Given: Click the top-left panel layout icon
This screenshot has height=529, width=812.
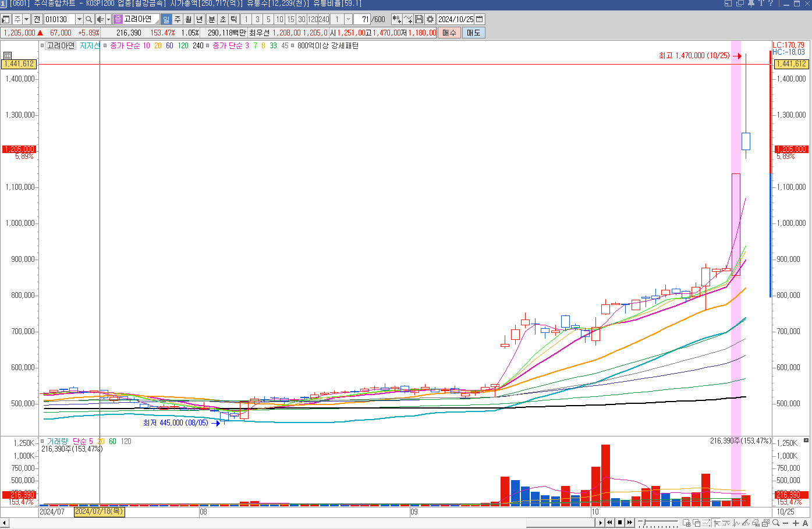Looking at the screenshot, I should 5,19.
